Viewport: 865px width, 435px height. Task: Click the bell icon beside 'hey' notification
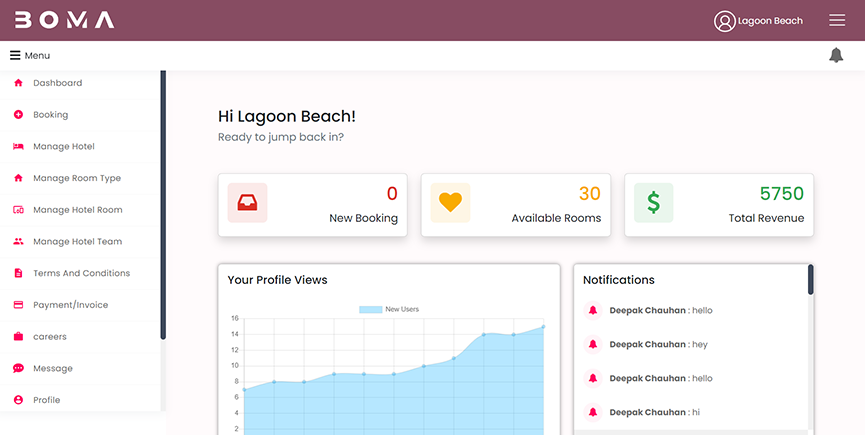[x=592, y=344]
